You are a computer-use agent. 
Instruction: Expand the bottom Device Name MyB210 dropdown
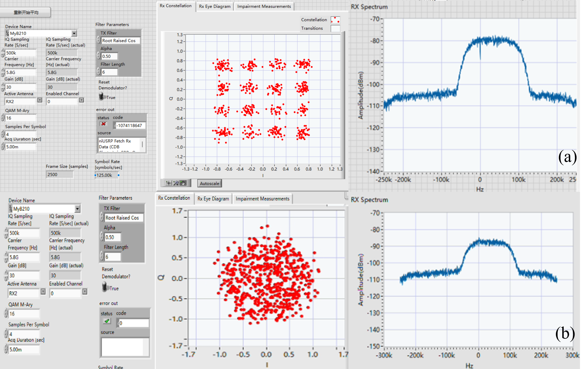[77, 209]
